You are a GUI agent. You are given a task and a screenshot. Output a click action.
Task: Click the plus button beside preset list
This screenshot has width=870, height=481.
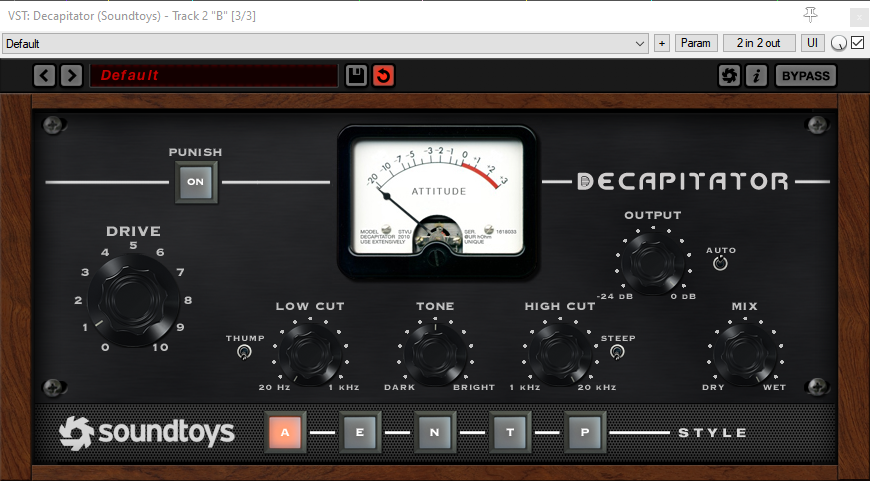point(661,44)
